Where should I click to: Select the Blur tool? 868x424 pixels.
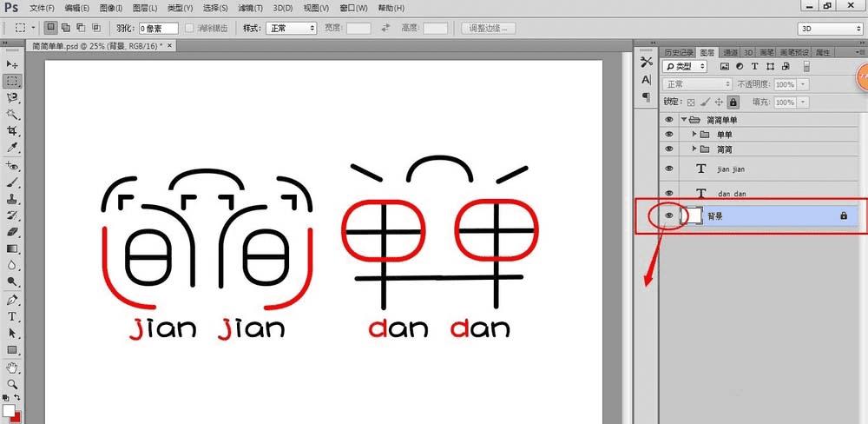[11, 265]
